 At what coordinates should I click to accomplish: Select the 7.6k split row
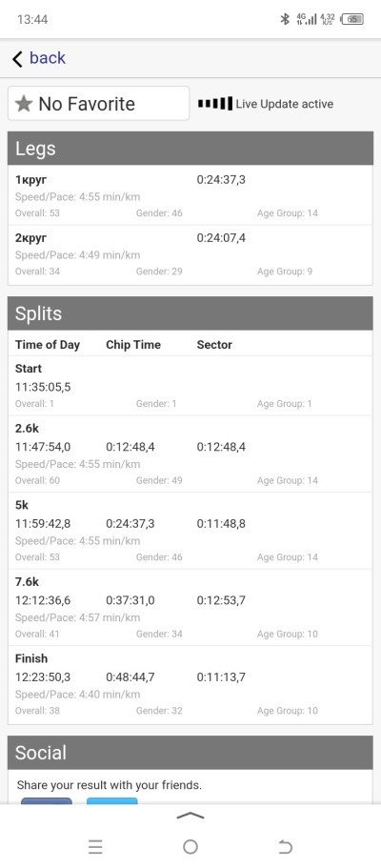190,607
